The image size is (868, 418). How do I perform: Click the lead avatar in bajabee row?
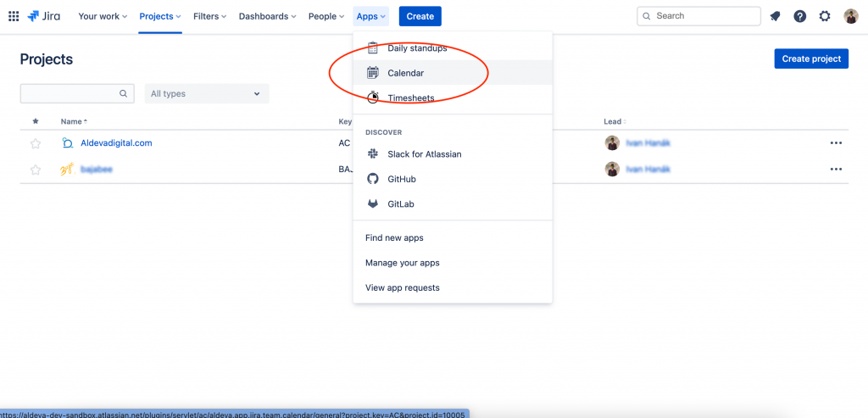(612, 169)
